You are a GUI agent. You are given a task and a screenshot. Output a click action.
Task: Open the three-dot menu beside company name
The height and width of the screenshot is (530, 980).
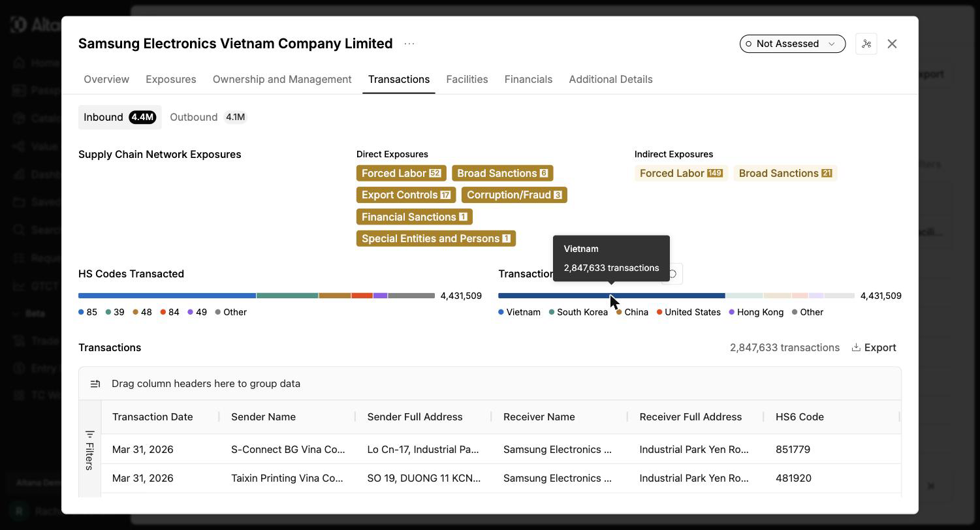tap(409, 44)
